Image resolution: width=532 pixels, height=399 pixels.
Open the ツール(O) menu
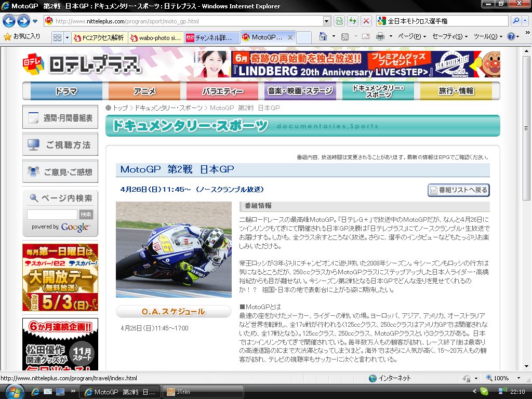pyautogui.click(x=488, y=36)
